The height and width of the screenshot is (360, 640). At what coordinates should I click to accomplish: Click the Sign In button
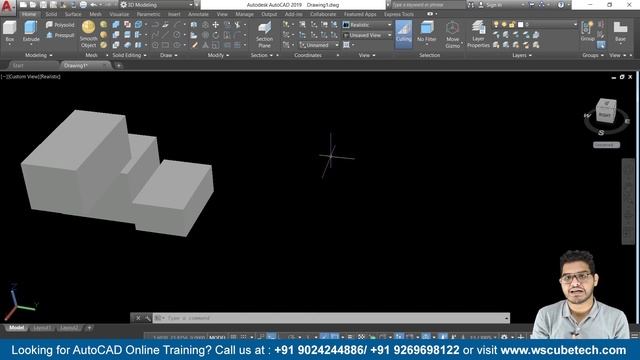pyautogui.click(x=491, y=5)
